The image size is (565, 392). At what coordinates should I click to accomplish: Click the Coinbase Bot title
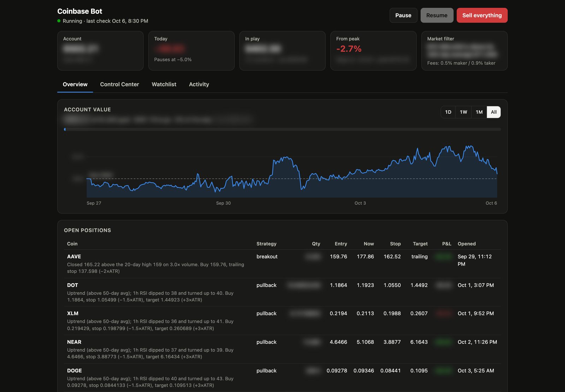(x=80, y=11)
